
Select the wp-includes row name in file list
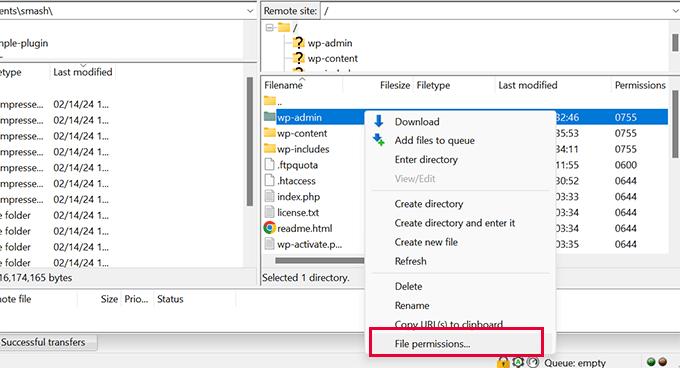pos(303,149)
